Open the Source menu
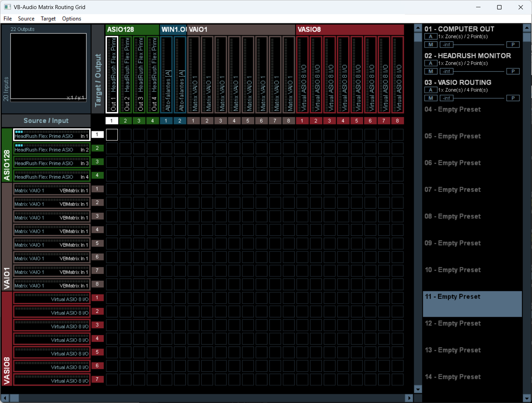 click(26, 18)
